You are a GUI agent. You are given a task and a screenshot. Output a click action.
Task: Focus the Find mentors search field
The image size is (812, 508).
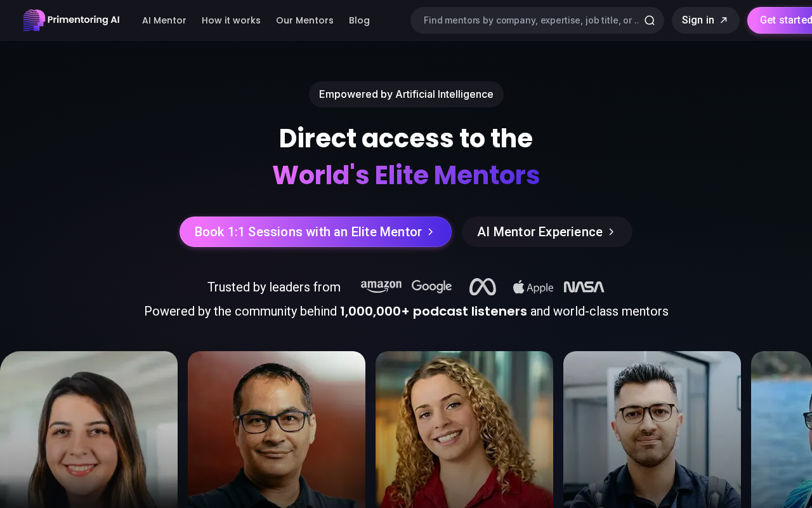pyautogui.click(x=531, y=20)
